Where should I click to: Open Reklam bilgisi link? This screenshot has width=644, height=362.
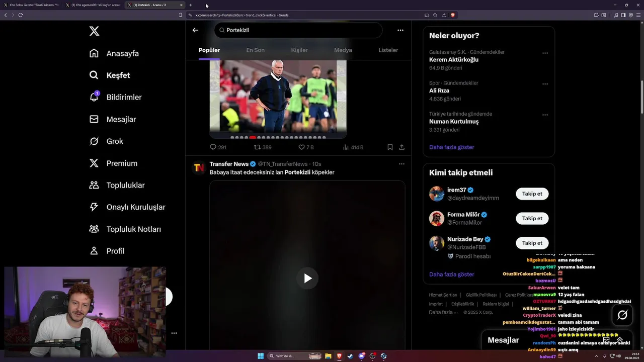coord(496,304)
